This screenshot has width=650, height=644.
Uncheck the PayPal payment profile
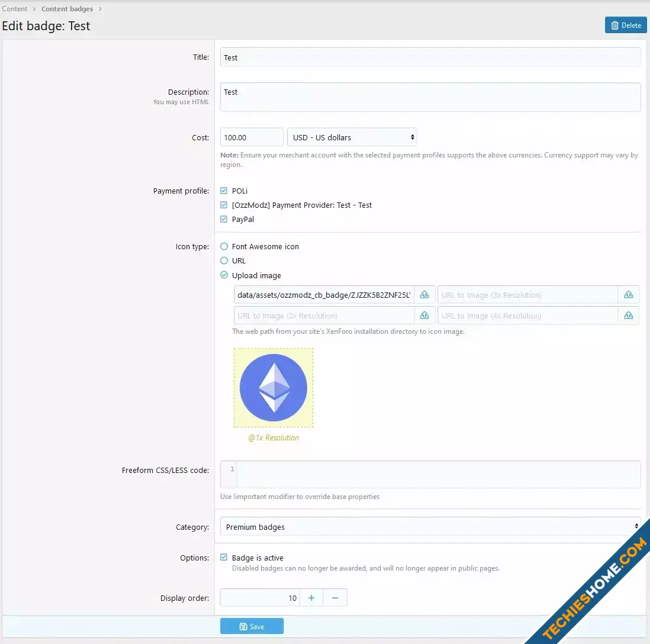point(224,219)
